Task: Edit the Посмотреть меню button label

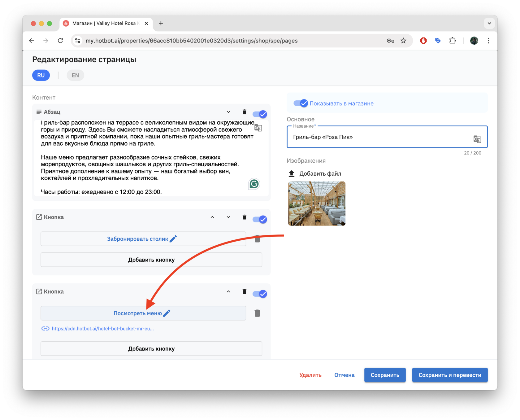Action: 167,313
